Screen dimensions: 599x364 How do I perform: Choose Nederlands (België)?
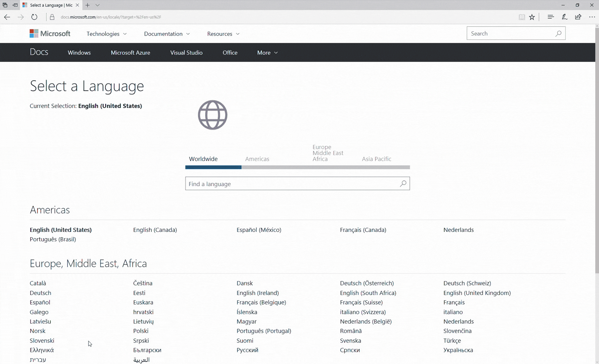(x=366, y=322)
